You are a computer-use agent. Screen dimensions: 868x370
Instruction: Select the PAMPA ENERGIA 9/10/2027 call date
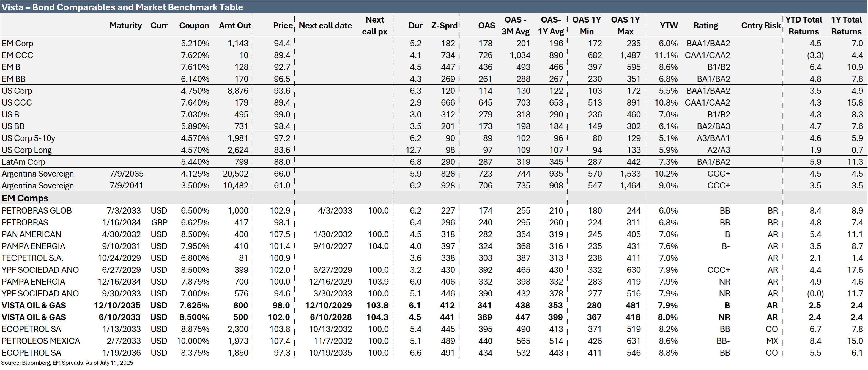coord(332,246)
